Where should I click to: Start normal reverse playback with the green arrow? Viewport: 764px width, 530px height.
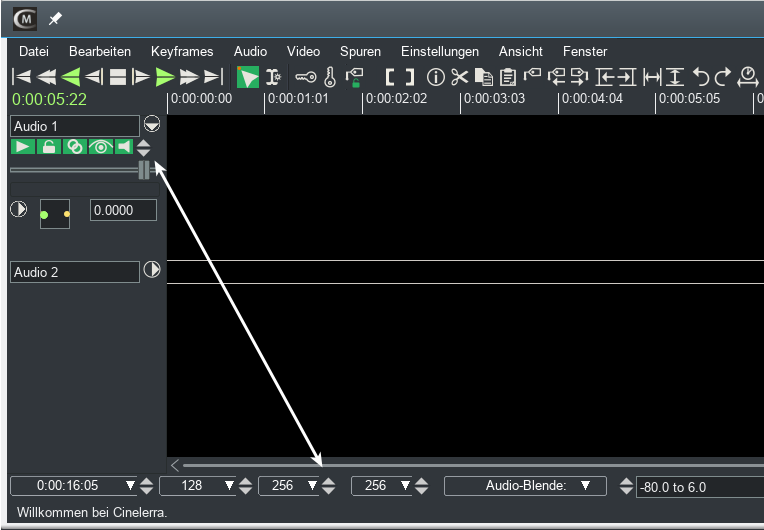point(71,77)
